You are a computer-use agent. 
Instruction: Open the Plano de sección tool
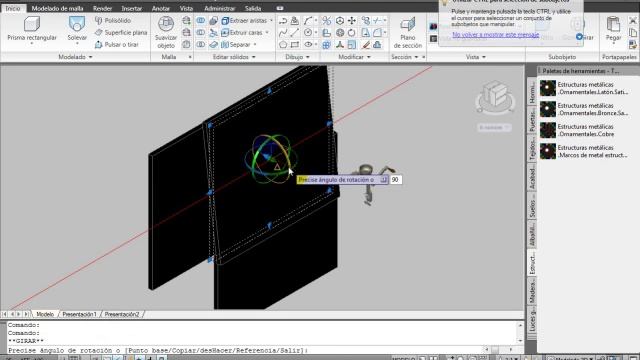point(408,33)
